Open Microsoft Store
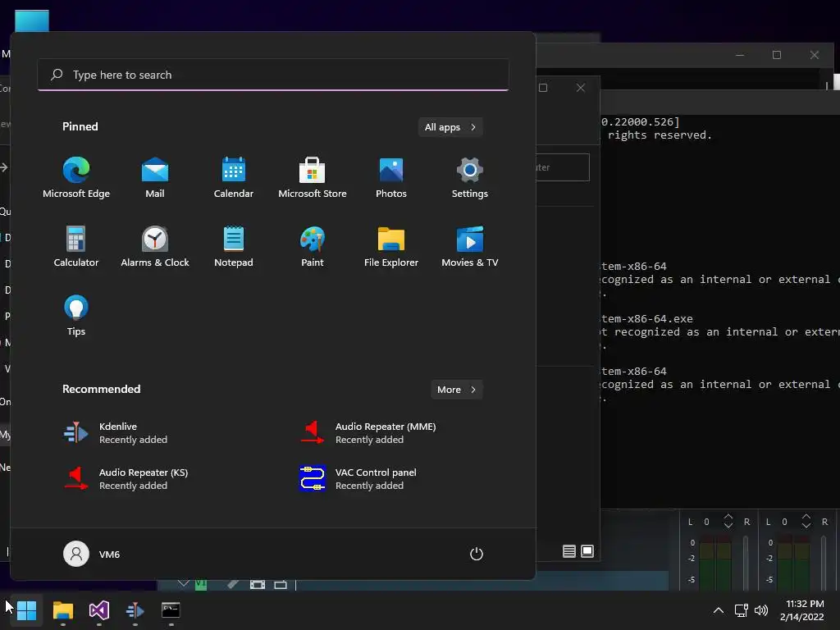The image size is (840, 630). point(313,178)
